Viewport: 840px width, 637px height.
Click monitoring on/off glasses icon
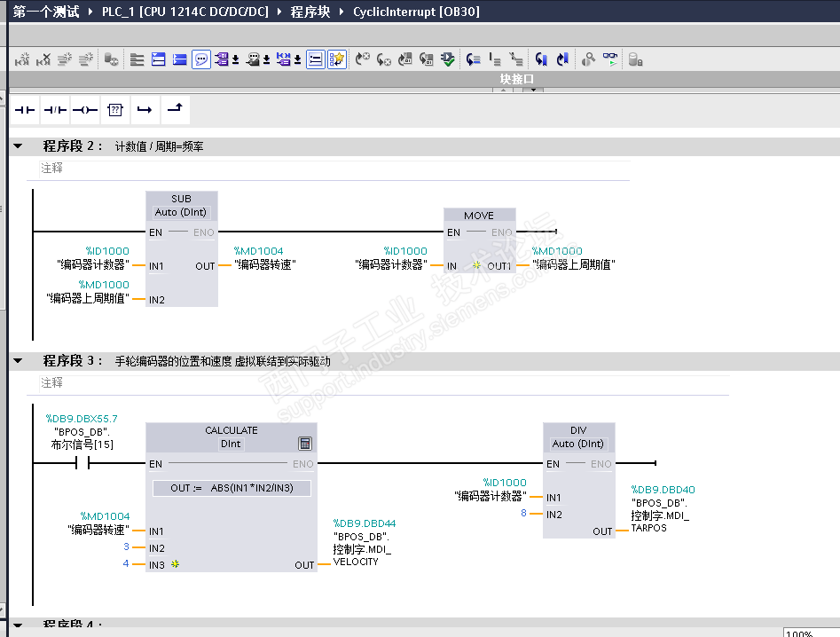click(610, 59)
